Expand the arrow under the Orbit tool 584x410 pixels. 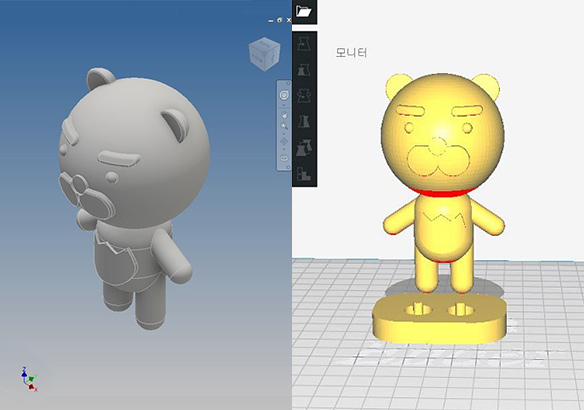click(284, 149)
